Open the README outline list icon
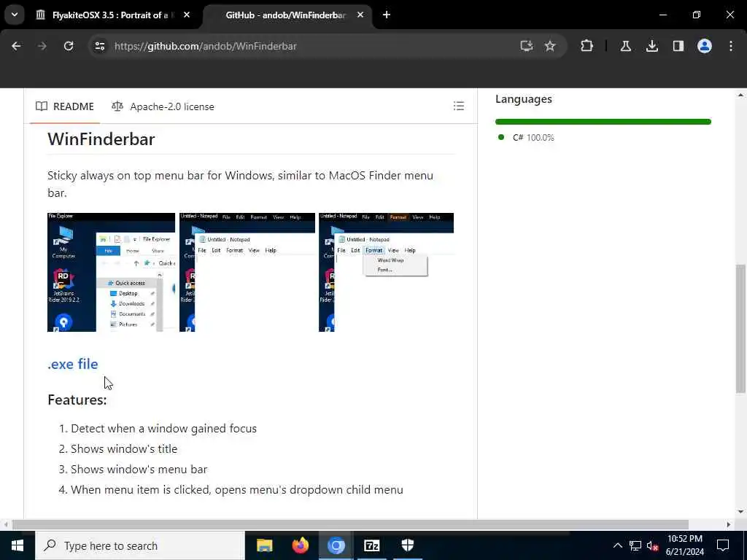Image resolution: width=747 pixels, height=560 pixels. click(459, 106)
